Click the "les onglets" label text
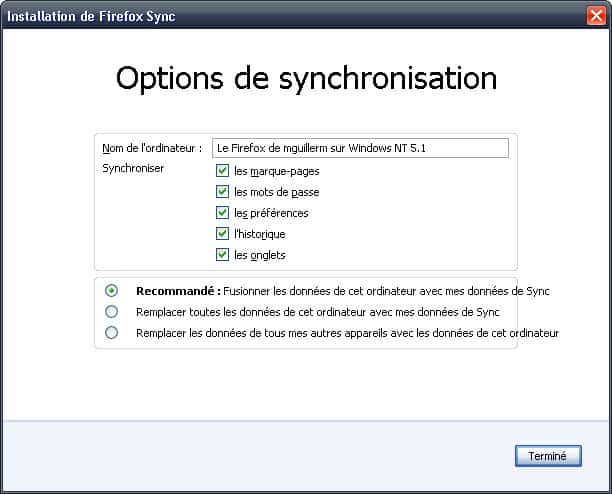612x494 pixels. tap(260, 256)
